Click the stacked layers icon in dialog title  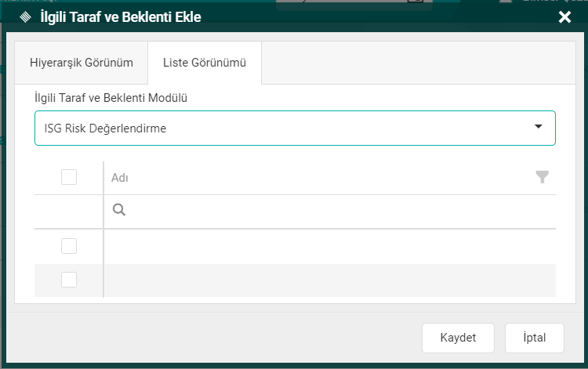pyautogui.click(x=24, y=16)
